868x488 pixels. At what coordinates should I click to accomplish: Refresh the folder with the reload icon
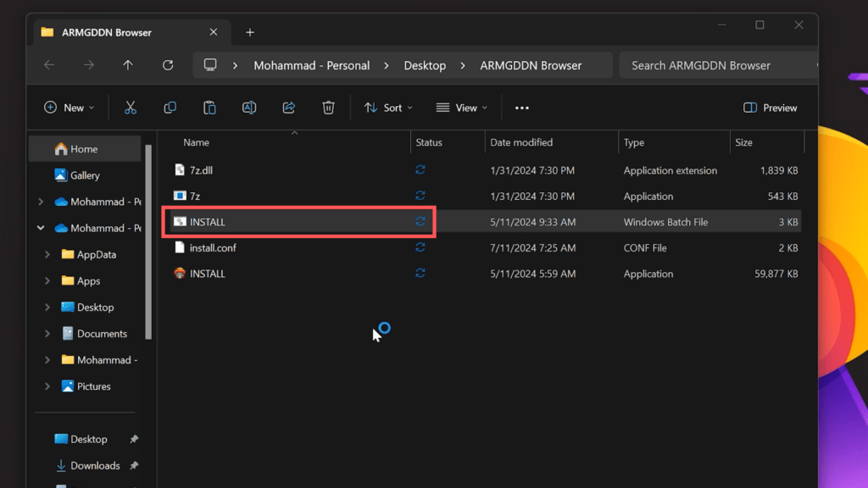coord(168,65)
